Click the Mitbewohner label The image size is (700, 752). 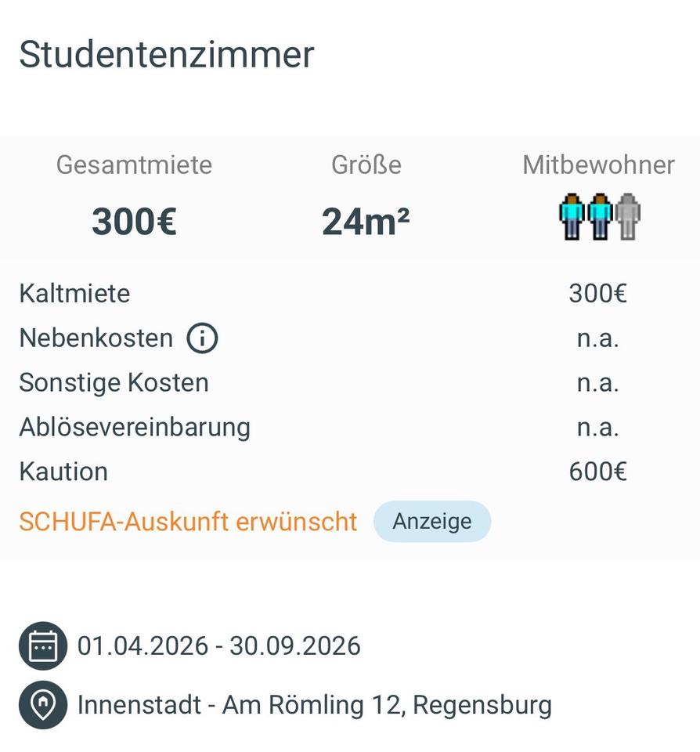point(598,164)
